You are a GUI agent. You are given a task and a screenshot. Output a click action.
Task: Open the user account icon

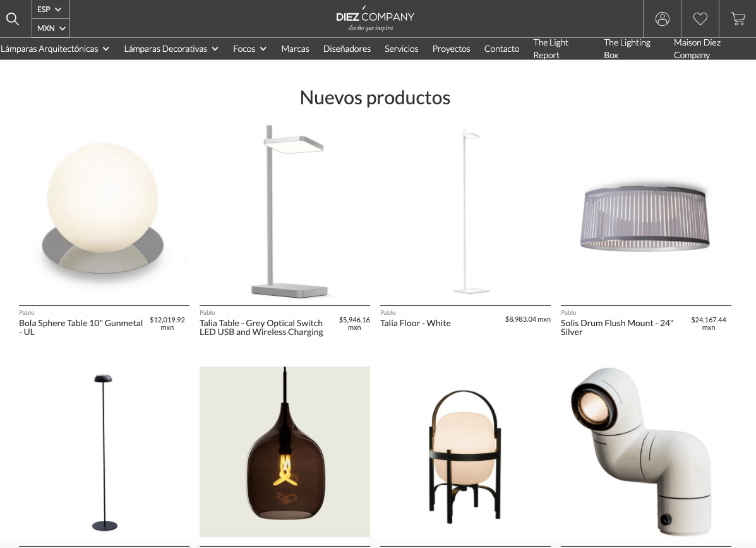click(x=662, y=19)
